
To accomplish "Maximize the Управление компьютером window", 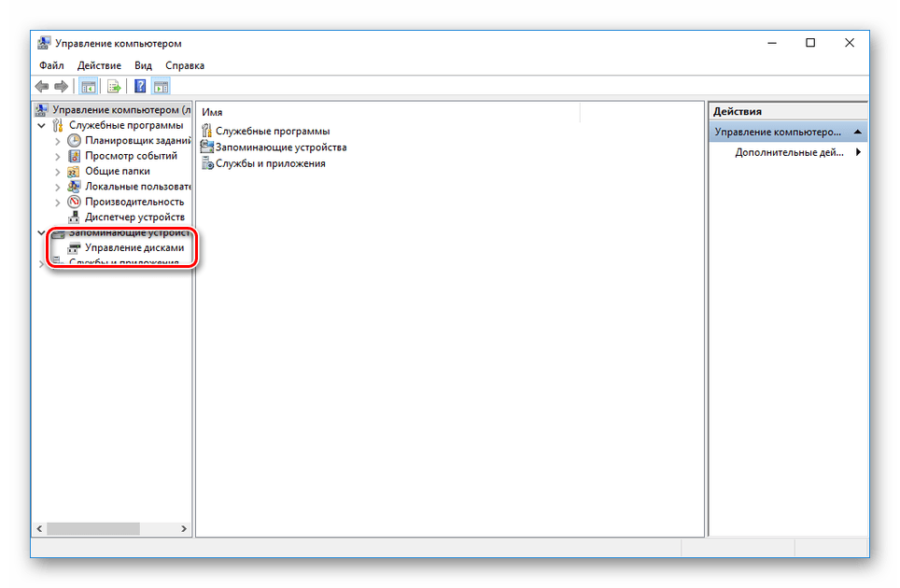I will coord(810,43).
